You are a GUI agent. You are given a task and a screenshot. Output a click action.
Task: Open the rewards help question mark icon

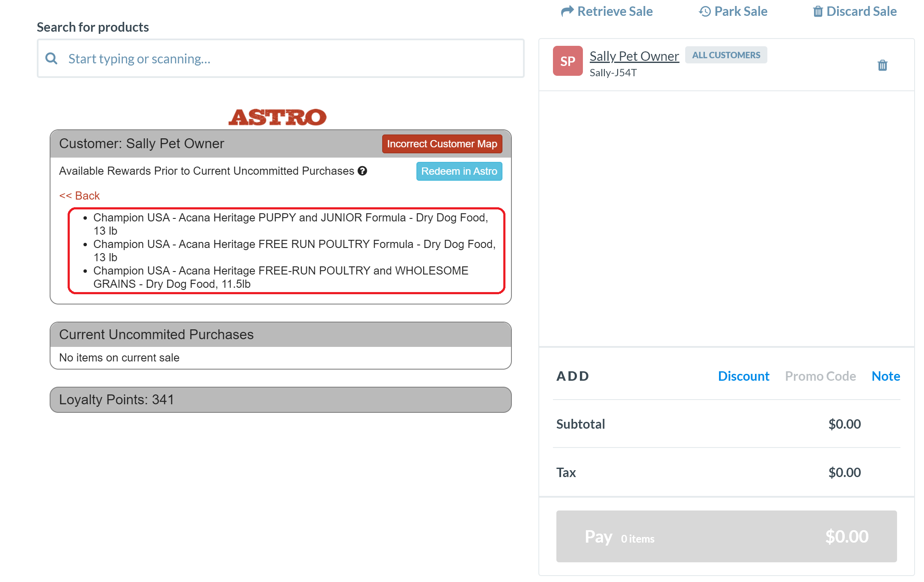coord(362,171)
